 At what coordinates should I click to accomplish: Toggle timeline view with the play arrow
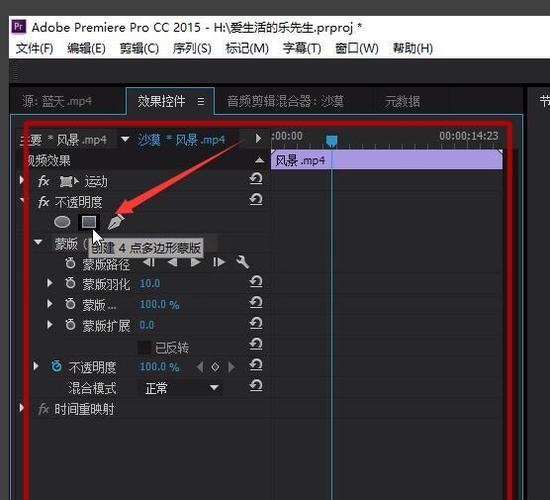(259, 138)
